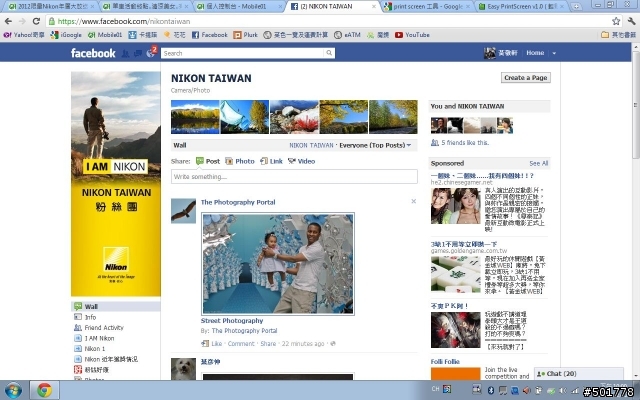This screenshot has width=640, height=400.
Task: Switch to first Mobile01 Nikon tab
Action: click(51, 6)
